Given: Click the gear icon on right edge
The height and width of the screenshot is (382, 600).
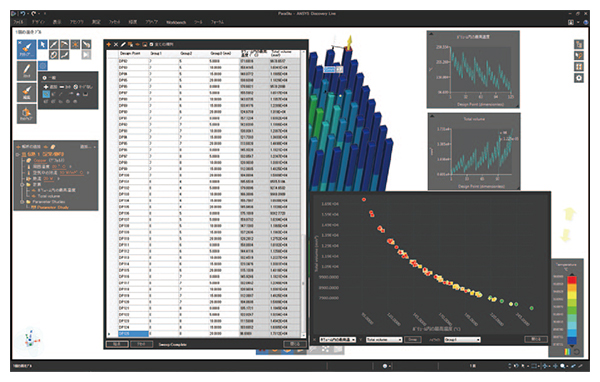Looking at the screenshot, I should tap(579, 78).
